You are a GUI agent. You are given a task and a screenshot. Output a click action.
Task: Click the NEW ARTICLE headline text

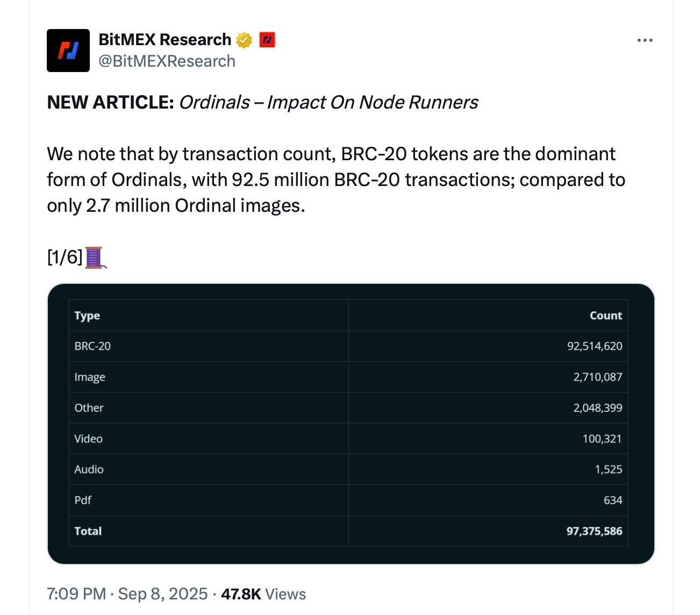(262, 102)
